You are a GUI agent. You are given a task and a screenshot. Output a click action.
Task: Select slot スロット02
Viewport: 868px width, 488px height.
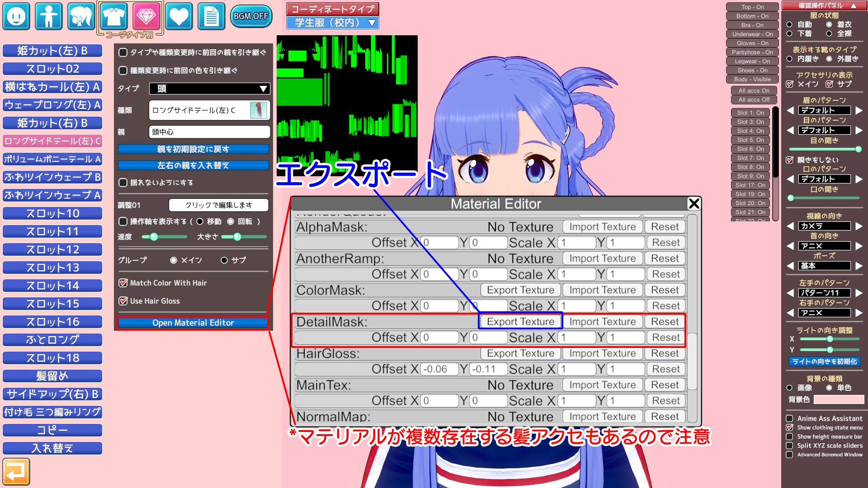pyautogui.click(x=52, y=69)
